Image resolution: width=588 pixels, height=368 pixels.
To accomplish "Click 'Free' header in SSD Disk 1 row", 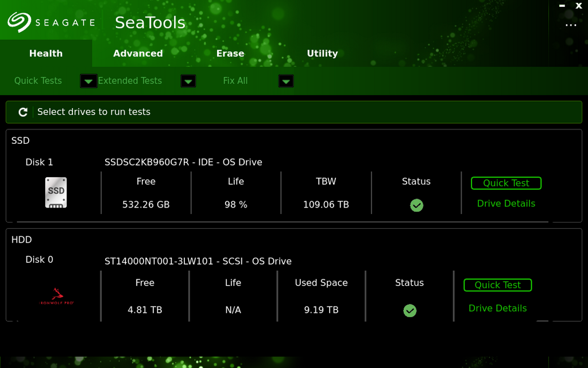I will pyautogui.click(x=146, y=181).
